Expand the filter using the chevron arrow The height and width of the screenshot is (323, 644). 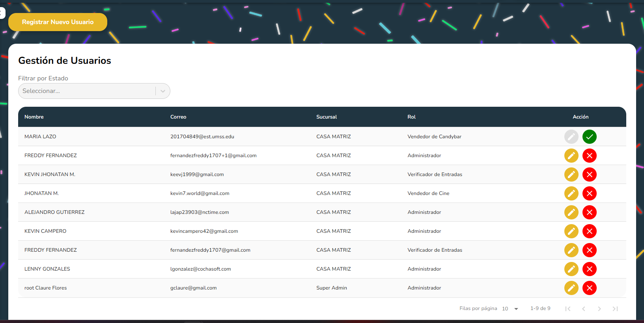click(x=162, y=91)
